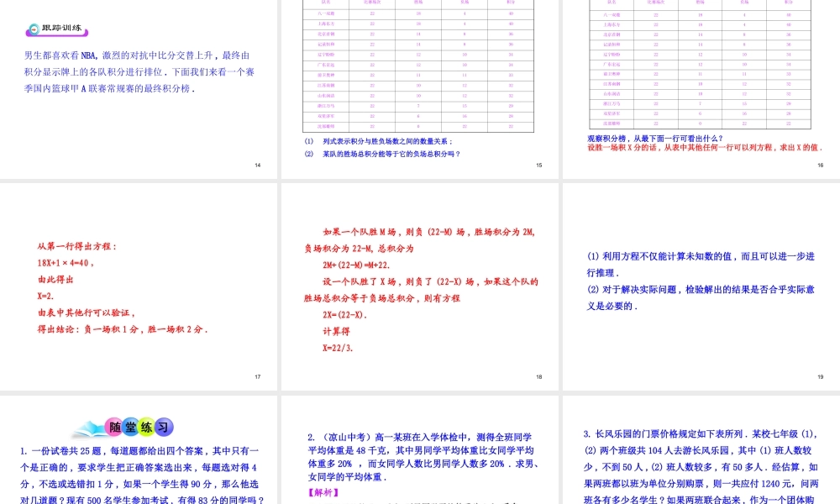The height and width of the screenshot is (504, 840).
Task: Click page number 16 on its slide
Action: [x=820, y=163]
